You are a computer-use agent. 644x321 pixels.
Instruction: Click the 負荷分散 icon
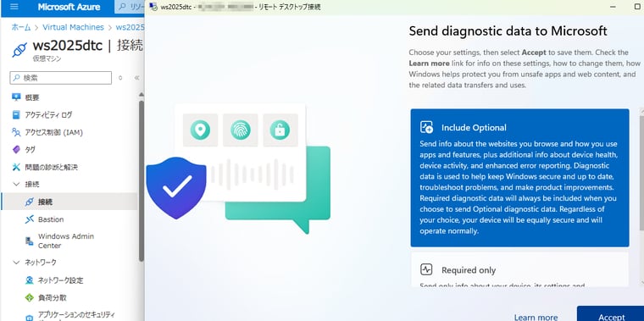click(29, 297)
